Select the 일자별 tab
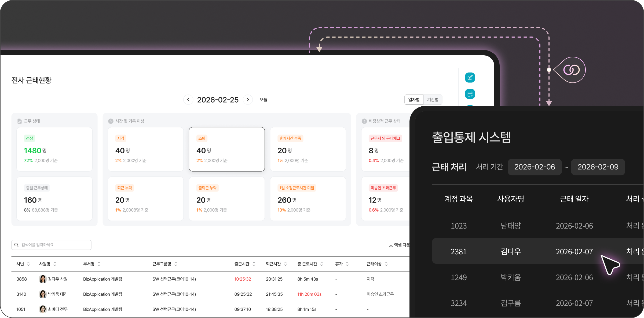The width and height of the screenshot is (644, 318). 414,99
